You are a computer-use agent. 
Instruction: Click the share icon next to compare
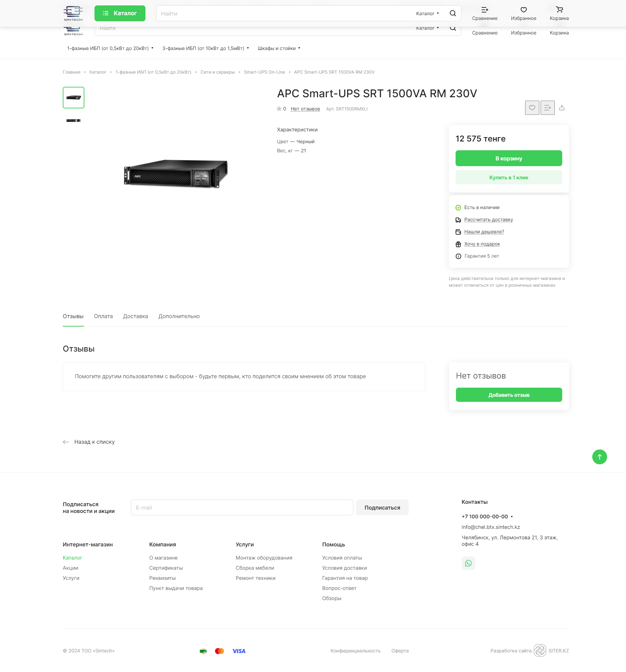tap(562, 107)
